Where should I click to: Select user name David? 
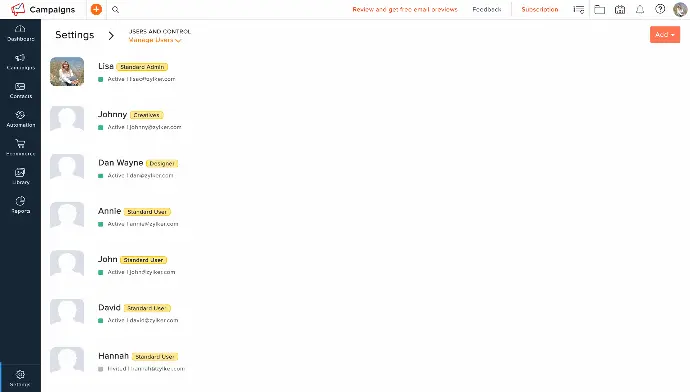(x=109, y=308)
